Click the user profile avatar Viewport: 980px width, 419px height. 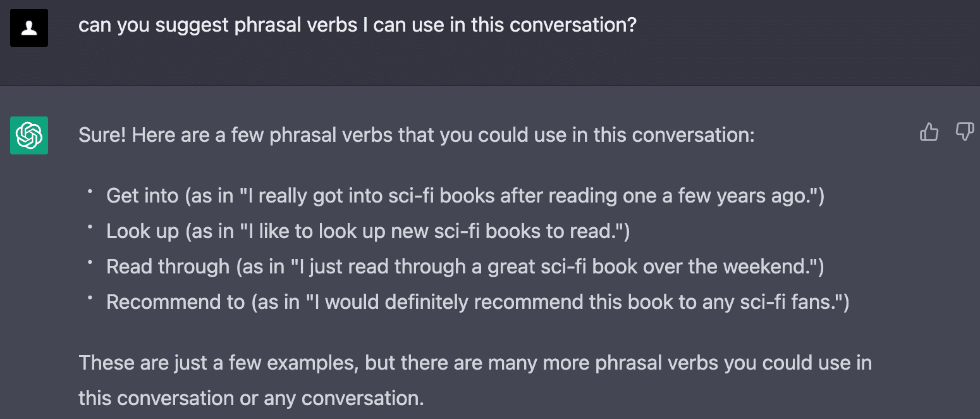pos(29,28)
